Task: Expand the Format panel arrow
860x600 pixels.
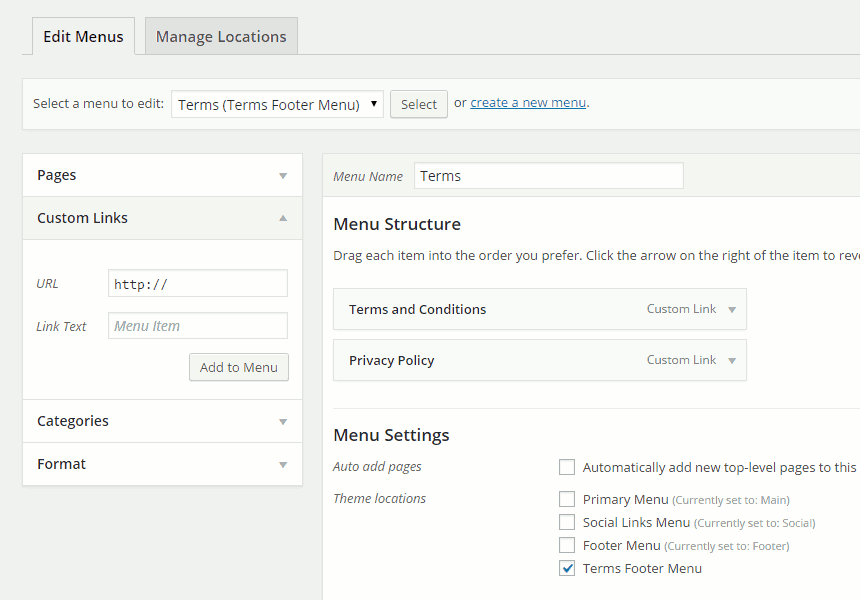Action: (x=283, y=465)
